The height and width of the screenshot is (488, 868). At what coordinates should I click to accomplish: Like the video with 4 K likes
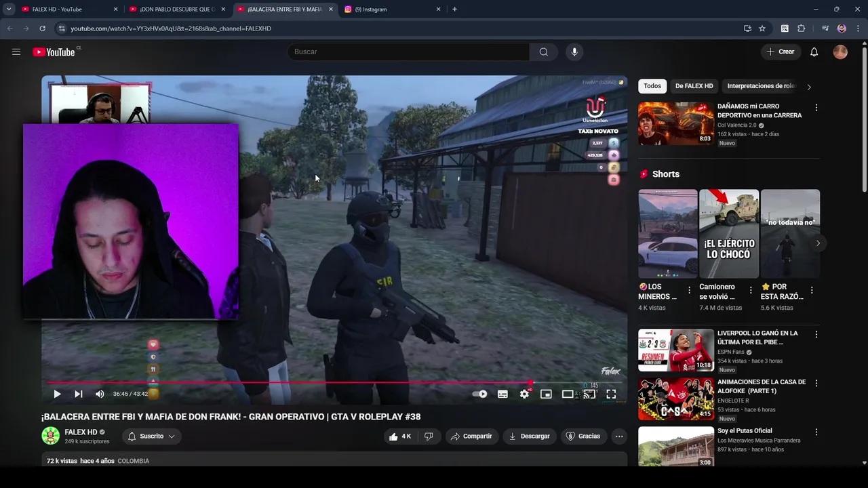click(x=400, y=436)
